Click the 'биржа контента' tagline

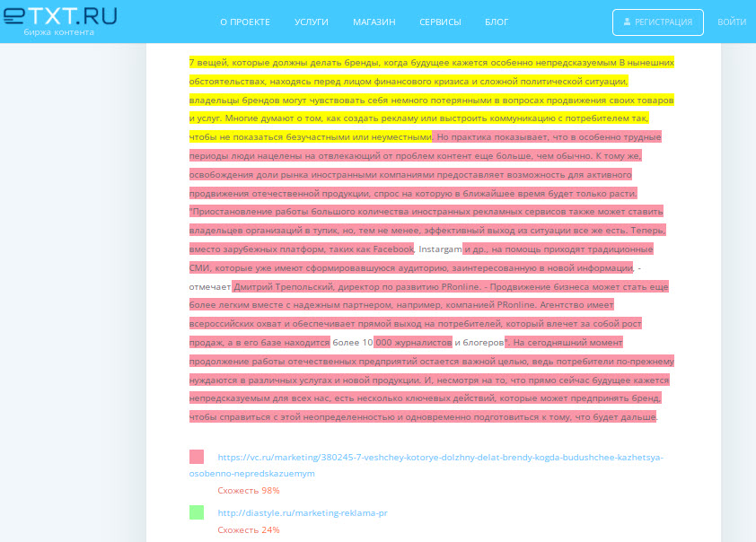click(x=59, y=32)
